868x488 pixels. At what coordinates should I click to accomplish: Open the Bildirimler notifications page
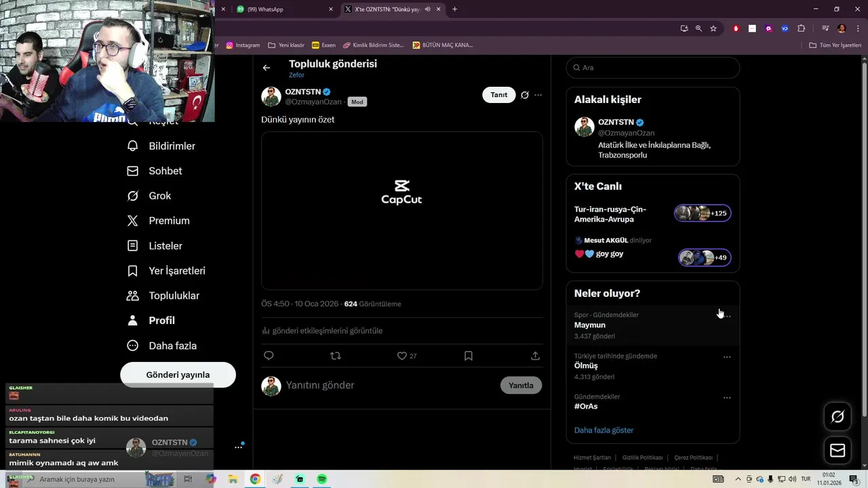point(162,146)
